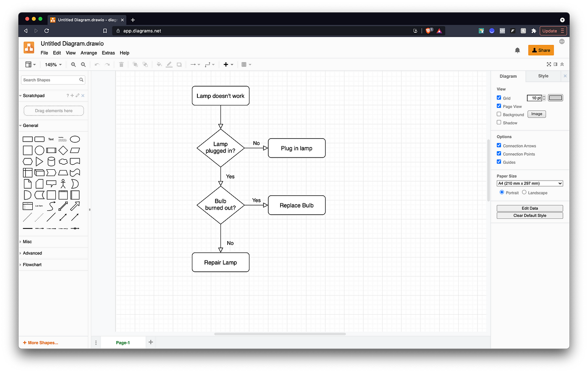Collapse the toolbar with double chevron icon
The height and width of the screenshot is (373, 588).
pos(562,64)
